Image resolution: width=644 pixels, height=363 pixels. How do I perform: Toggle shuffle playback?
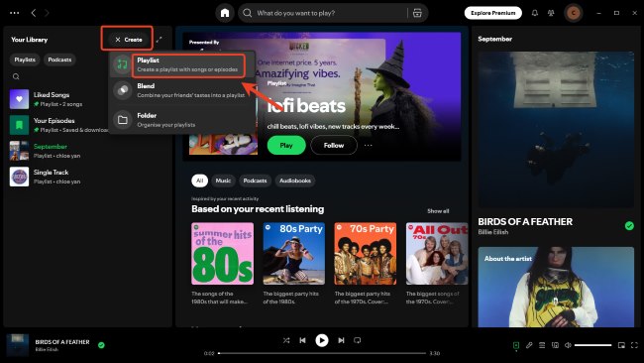click(286, 340)
